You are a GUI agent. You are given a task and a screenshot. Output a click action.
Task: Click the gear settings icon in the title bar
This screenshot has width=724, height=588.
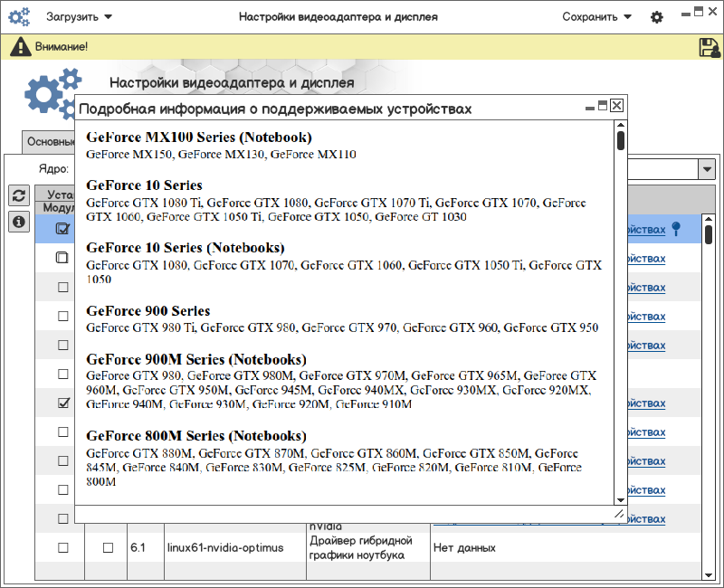coord(657,17)
